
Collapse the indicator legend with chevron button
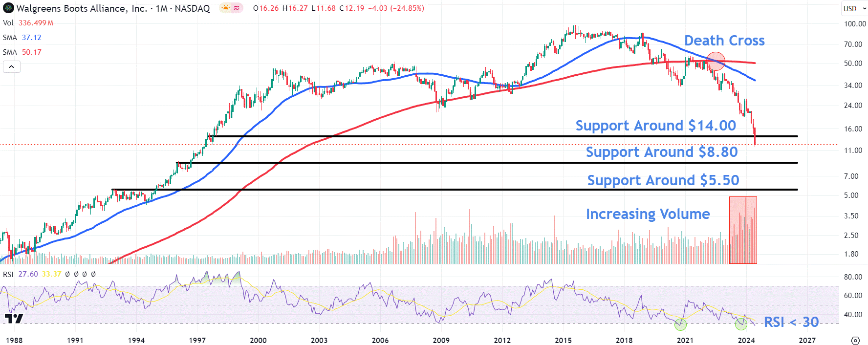click(12, 67)
